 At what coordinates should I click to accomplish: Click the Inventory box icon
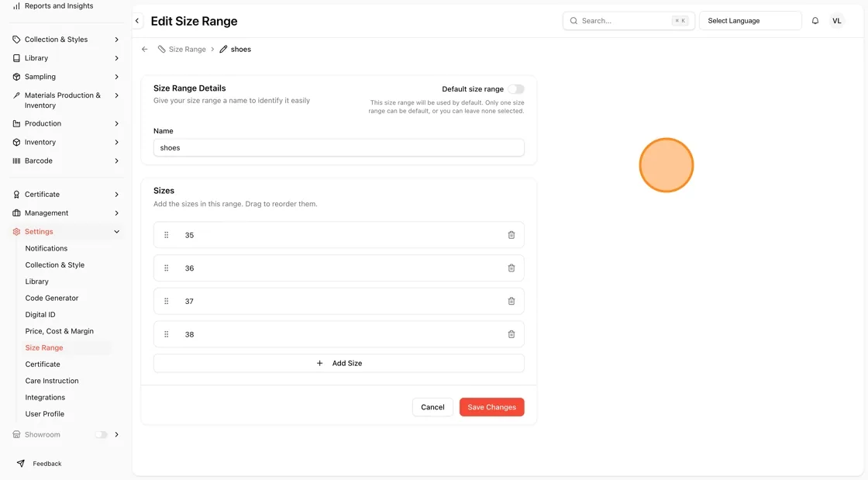[x=16, y=142]
